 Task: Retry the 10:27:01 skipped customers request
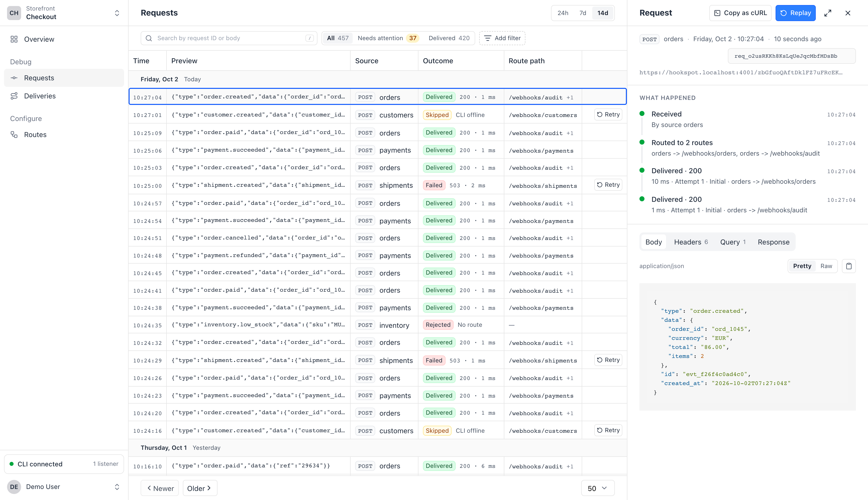[x=608, y=114]
